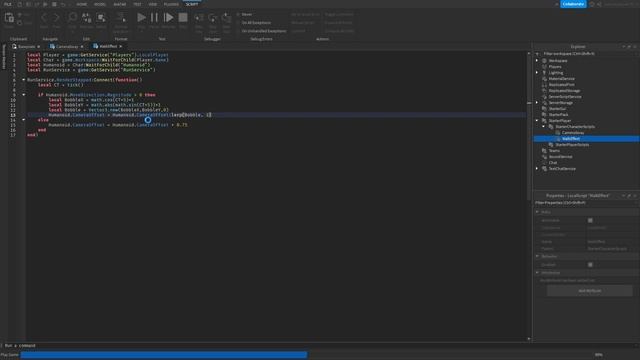Viewport: 640px width, 360px height.
Task: Select CameraSway script in Explorer
Action: click(573, 133)
